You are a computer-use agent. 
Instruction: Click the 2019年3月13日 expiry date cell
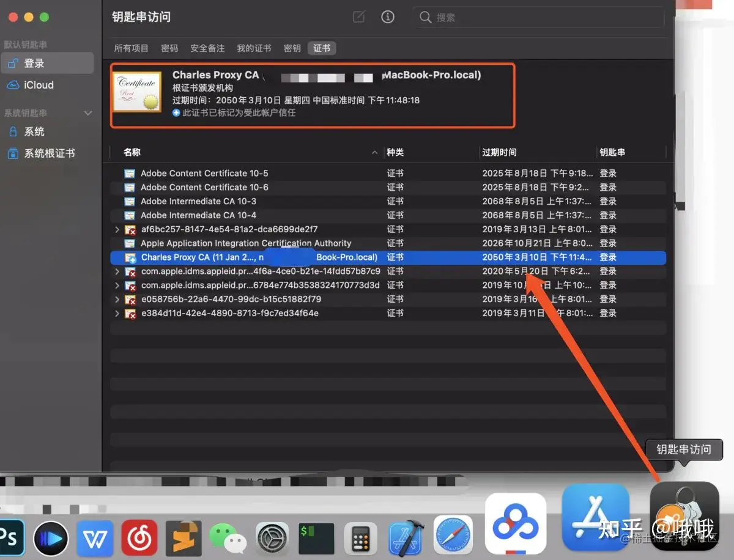537,229
